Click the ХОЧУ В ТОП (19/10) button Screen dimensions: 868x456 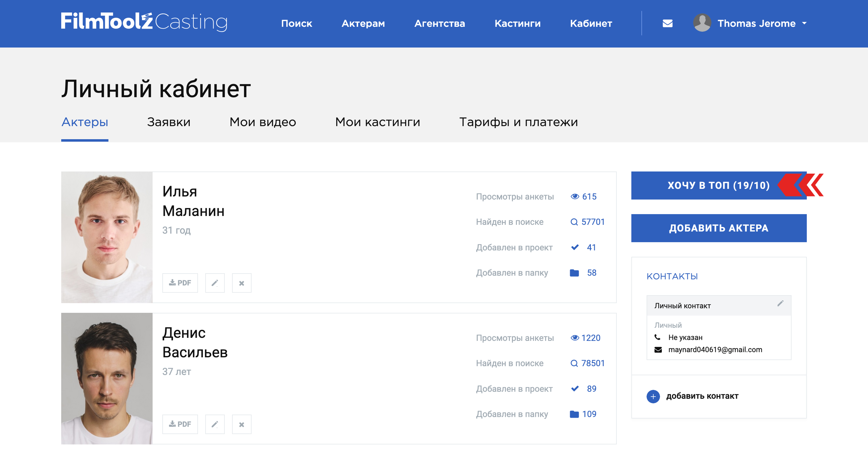[719, 186]
